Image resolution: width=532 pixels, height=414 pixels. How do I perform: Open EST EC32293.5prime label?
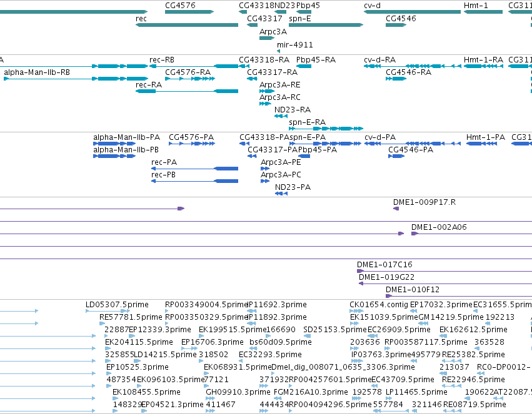click(270, 355)
